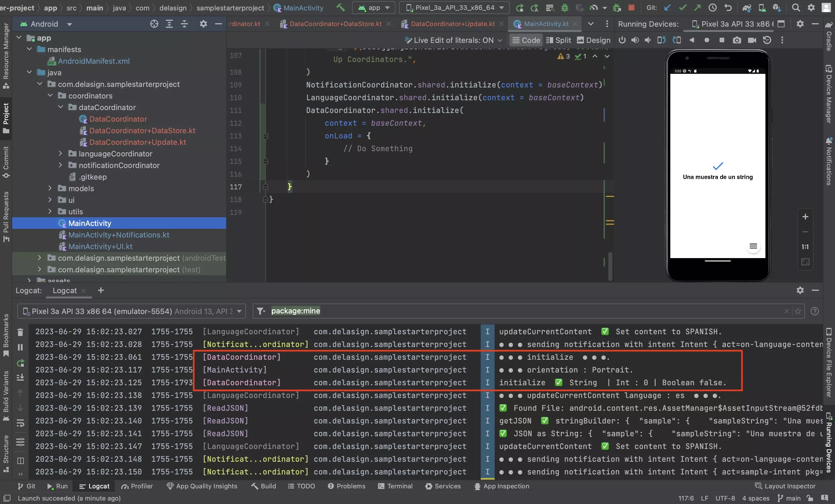Click Apply Code Changes icon
Viewport: 835px width, 504px height.
[x=550, y=8]
